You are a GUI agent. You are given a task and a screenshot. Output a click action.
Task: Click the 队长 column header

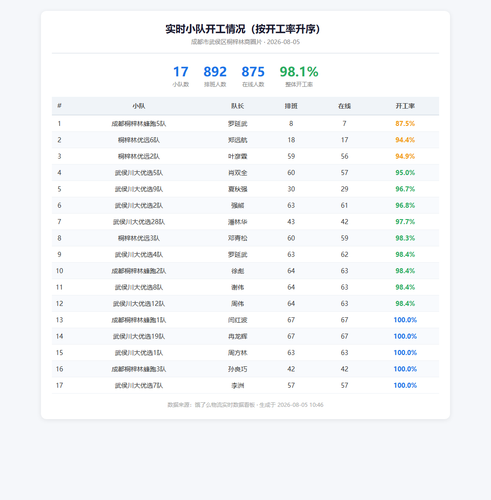click(238, 106)
